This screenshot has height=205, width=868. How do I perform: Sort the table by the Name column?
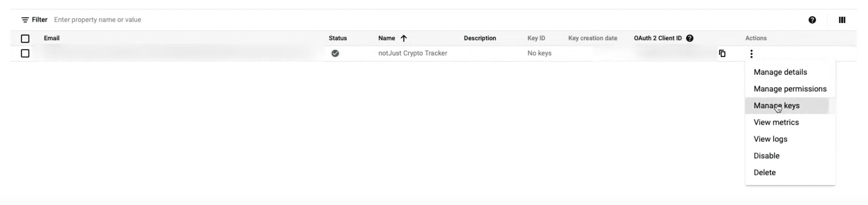(387, 38)
